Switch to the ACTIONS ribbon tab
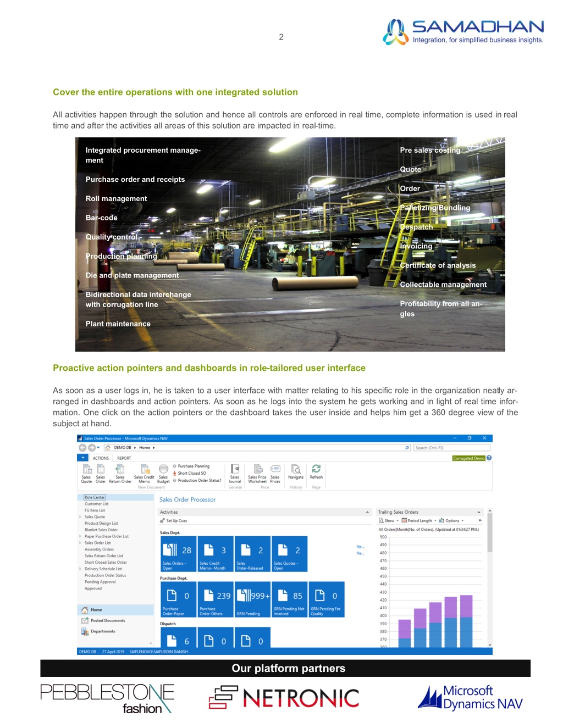 (x=101, y=458)
